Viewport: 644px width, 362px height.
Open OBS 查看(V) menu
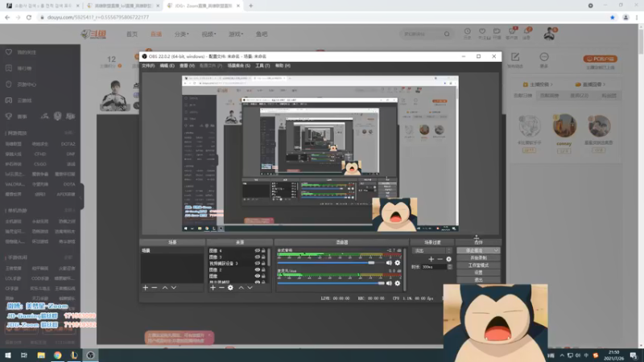coord(187,66)
